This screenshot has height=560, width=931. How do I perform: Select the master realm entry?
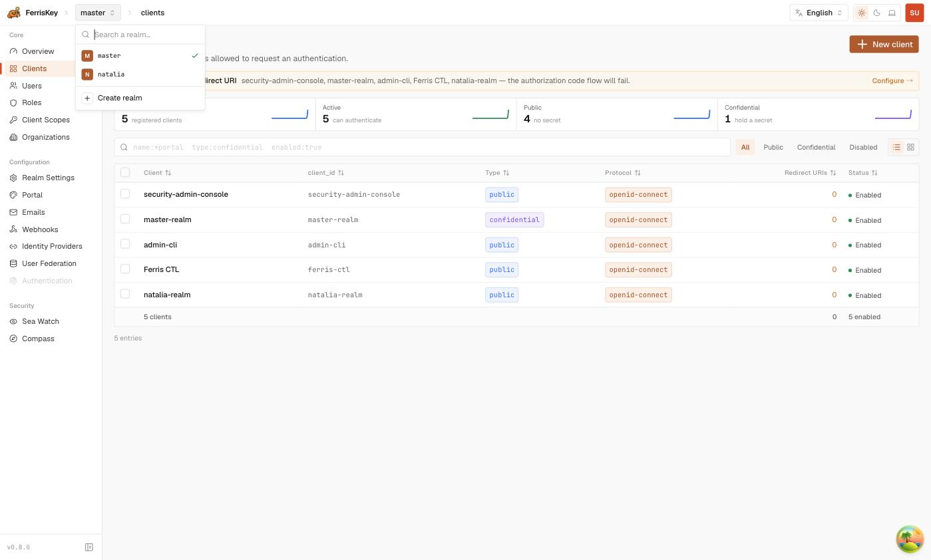[x=140, y=56]
